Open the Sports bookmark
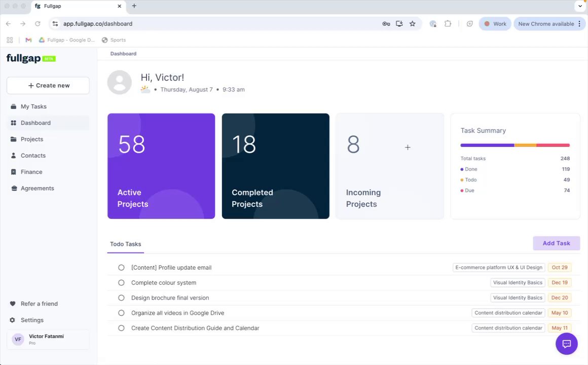Viewport: 588px width, 365px height. (114, 40)
